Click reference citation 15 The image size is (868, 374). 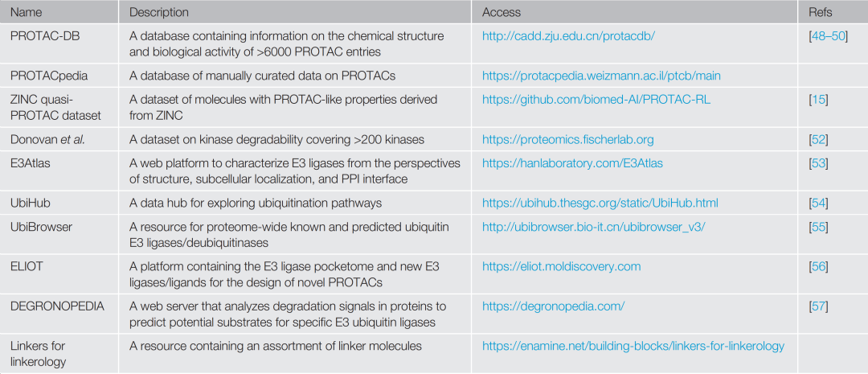tap(818, 100)
